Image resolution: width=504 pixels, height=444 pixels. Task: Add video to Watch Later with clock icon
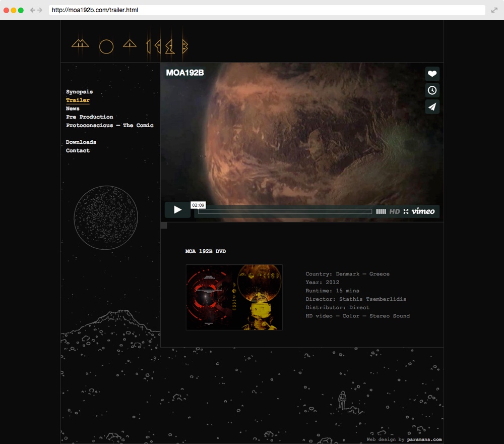tap(432, 90)
